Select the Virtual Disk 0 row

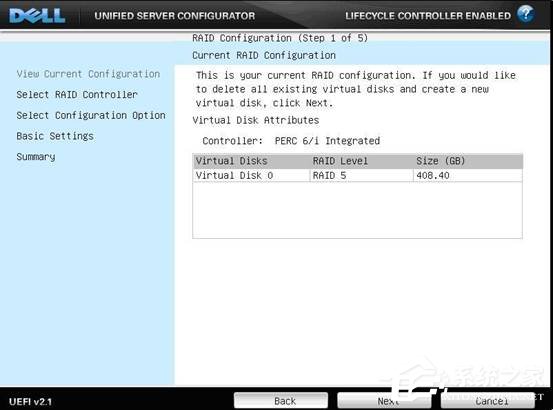point(357,175)
